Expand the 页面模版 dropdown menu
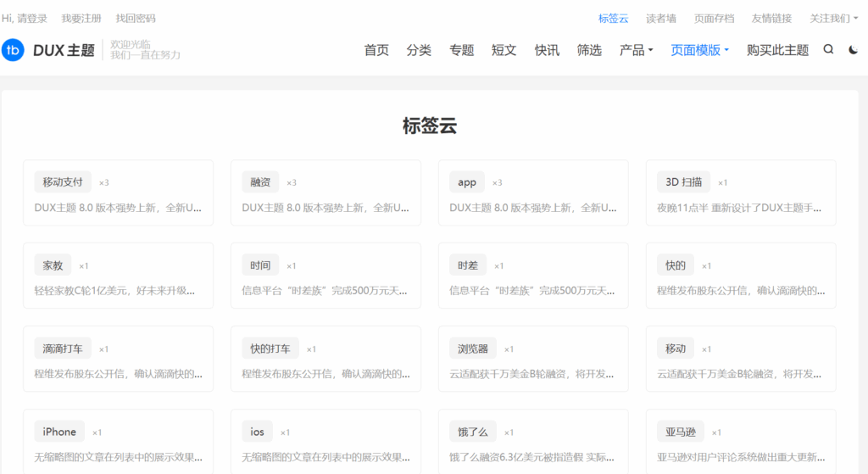This screenshot has width=868, height=474. click(699, 50)
